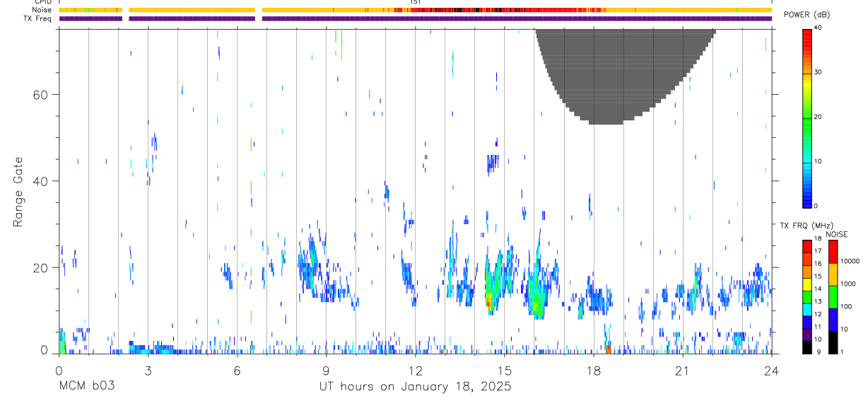The width and height of the screenshot is (868, 401).
Task: Click the 15 hour label on the UT time axis
Action: point(504,370)
